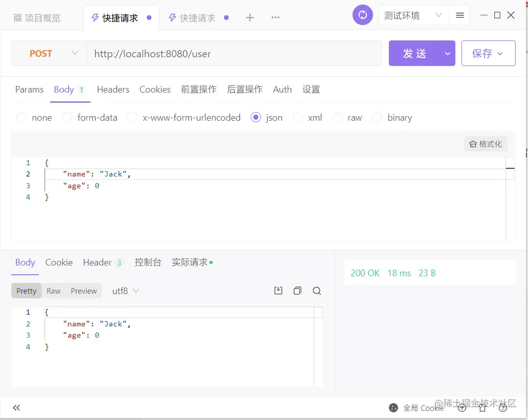Click the response "name": "Jack" line
The height and width of the screenshot is (420, 528).
pyautogui.click(x=97, y=324)
